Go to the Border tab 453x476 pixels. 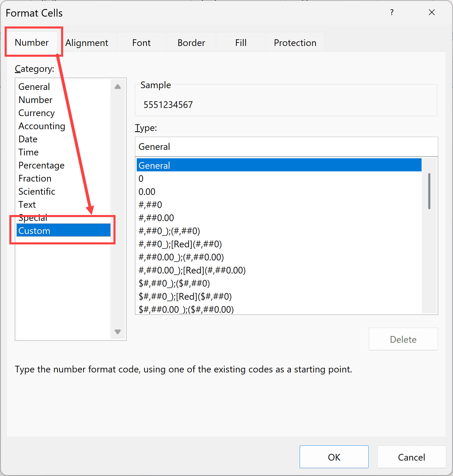coord(191,43)
